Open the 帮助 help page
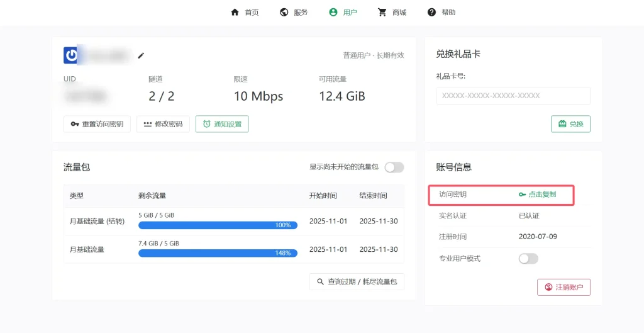 (x=441, y=12)
